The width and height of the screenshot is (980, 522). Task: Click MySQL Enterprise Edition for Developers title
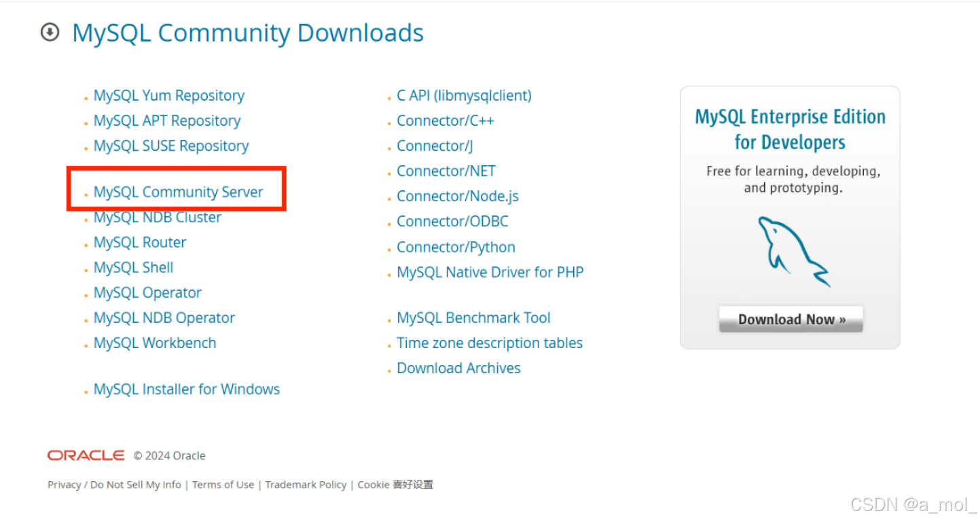[791, 129]
